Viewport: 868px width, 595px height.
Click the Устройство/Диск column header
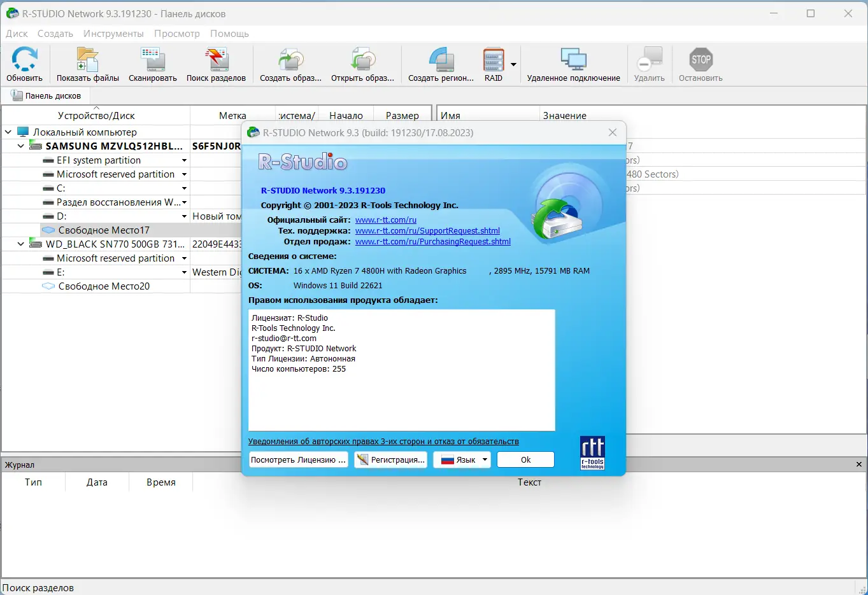96,115
